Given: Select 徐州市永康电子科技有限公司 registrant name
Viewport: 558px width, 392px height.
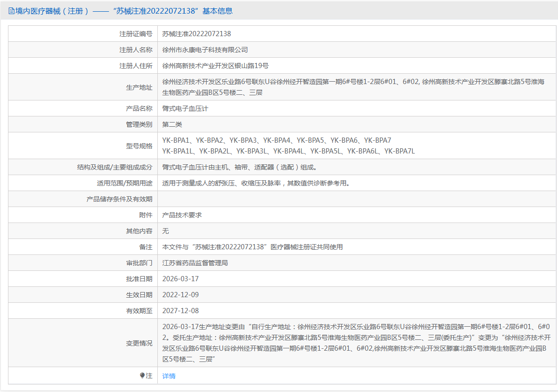Looking at the screenshot, I should click(205, 50).
